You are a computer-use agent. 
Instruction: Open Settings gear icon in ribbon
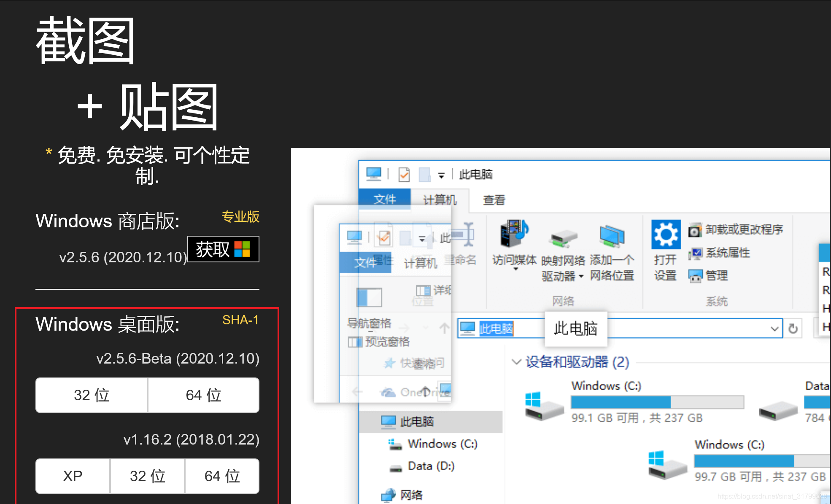[x=666, y=234]
